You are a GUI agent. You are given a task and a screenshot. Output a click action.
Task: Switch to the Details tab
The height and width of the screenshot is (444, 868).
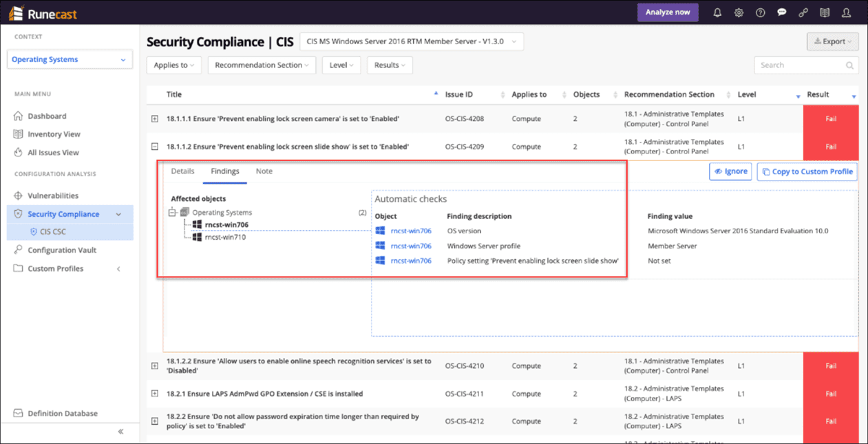182,171
